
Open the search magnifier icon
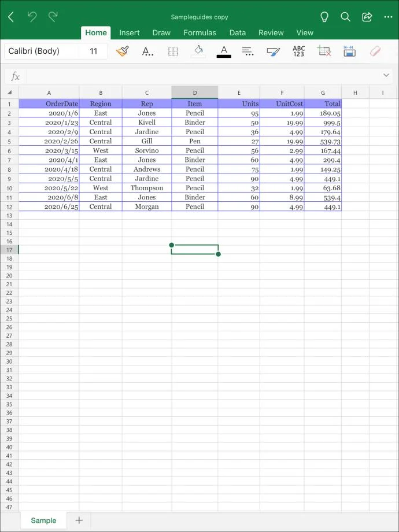click(x=345, y=17)
